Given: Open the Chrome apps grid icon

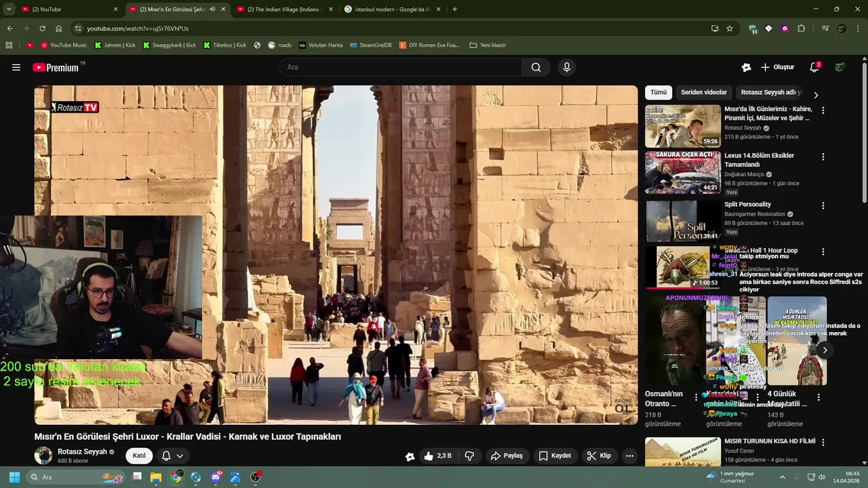Looking at the screenshot, I should pyautogui.click(x=9, y=45).
